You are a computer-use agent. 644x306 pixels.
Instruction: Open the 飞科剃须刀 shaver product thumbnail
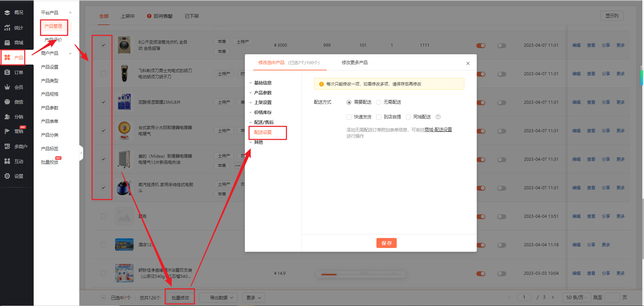point(124,73)
